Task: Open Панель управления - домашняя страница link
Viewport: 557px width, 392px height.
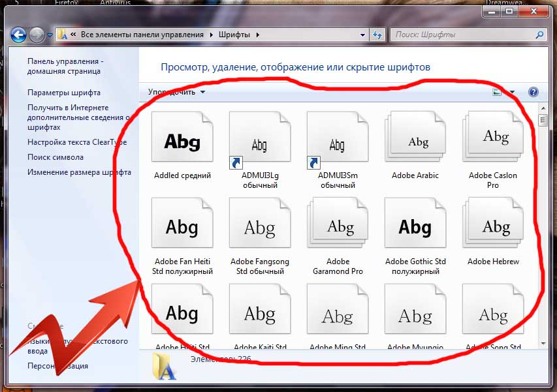Action: 65,66
